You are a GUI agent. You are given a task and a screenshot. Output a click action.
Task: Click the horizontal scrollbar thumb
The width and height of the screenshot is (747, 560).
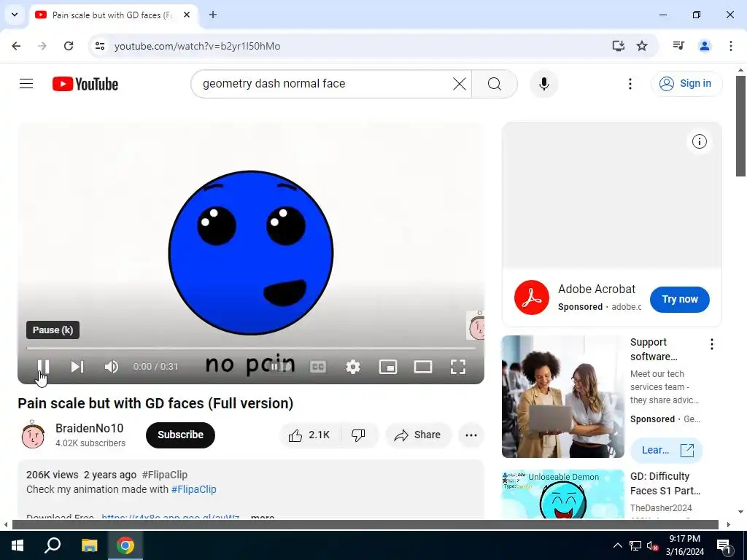365,525
